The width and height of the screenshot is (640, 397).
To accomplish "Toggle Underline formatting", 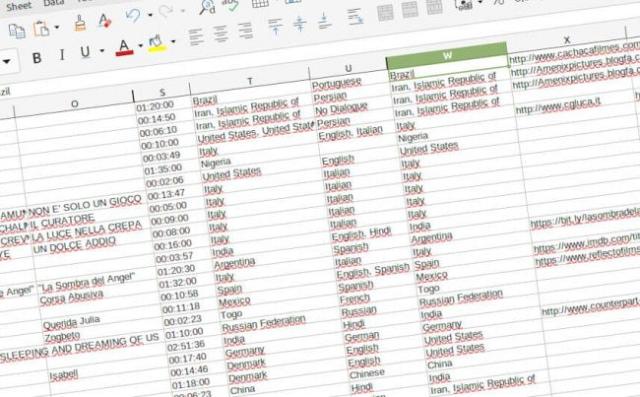I will 85,52.
